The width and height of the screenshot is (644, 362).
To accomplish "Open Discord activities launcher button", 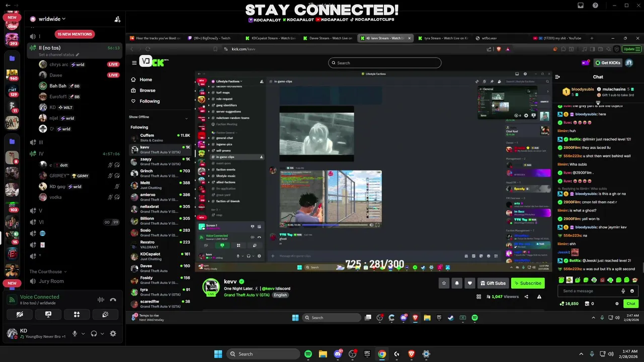I will 76,314.
